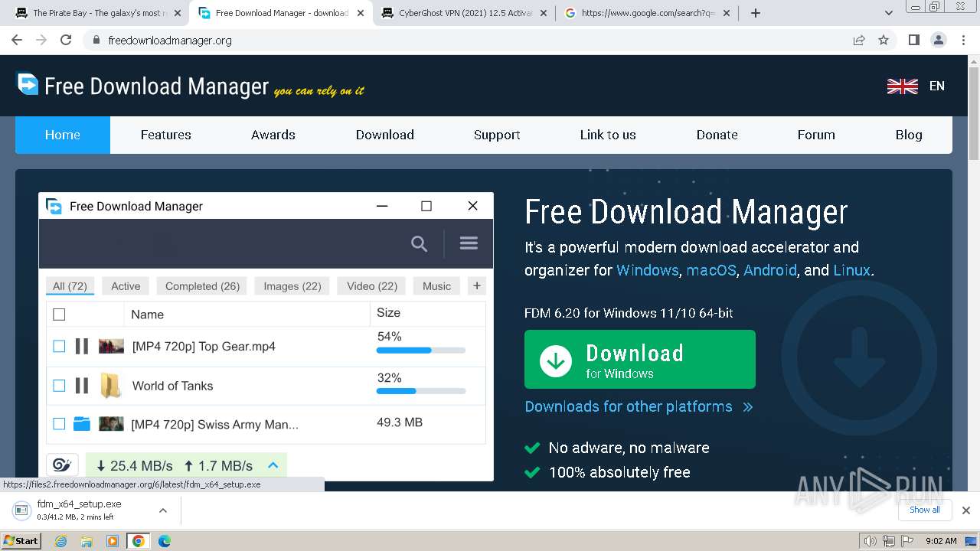Click pause icon beside Top Gear.mp4
Viewport: 980px width, 551px height.
82,346
